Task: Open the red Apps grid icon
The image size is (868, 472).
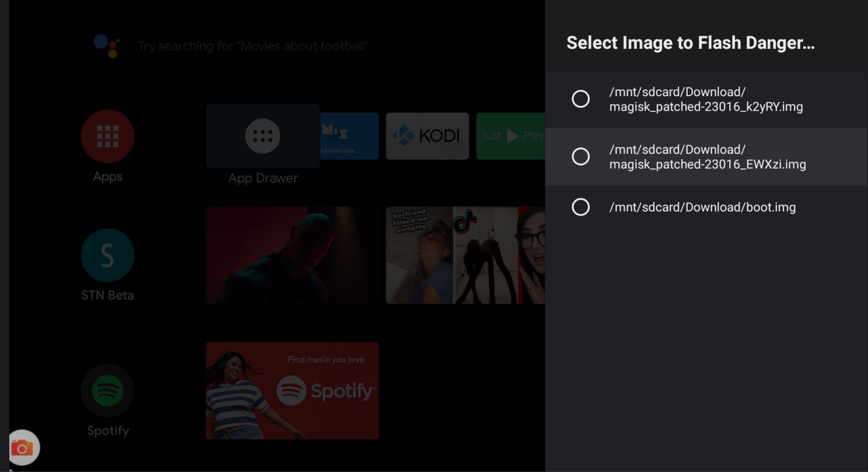Action: pyautogui.click(x=107, y=136)
